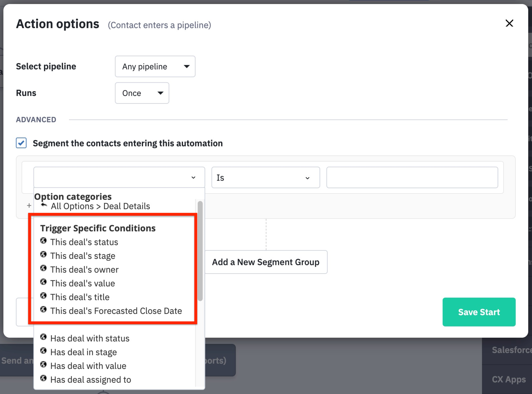Choose This deal's value option

click(82, 283)
